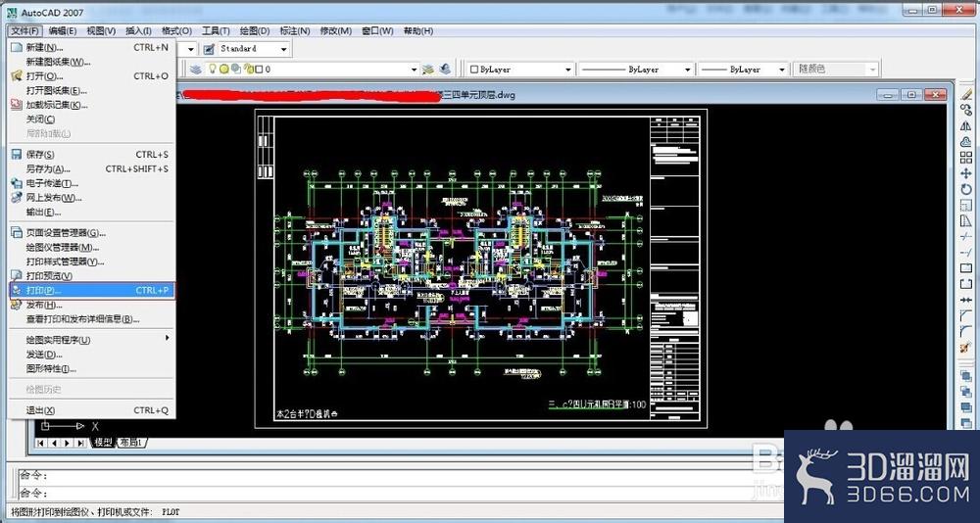Click layer 0 color square
Viewport: 980px width, 523px height.
tap(258, 70)
